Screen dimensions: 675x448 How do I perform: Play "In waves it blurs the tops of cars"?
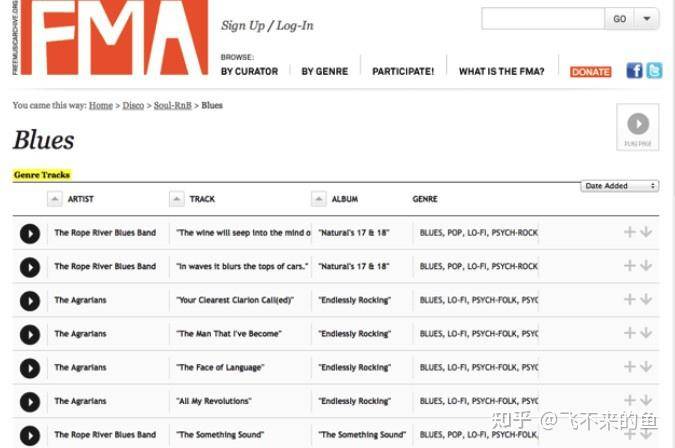(30, 267)
